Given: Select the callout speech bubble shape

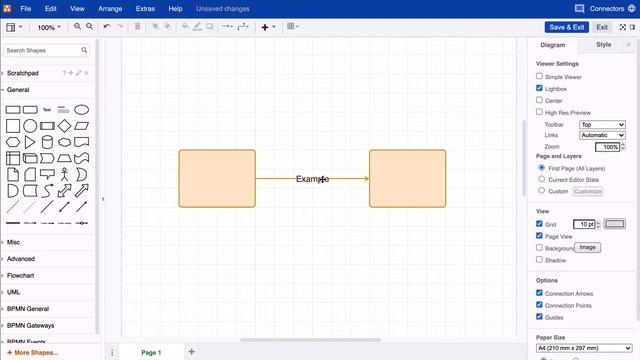Looking at the screenshot, I should [x=47, y=175].
